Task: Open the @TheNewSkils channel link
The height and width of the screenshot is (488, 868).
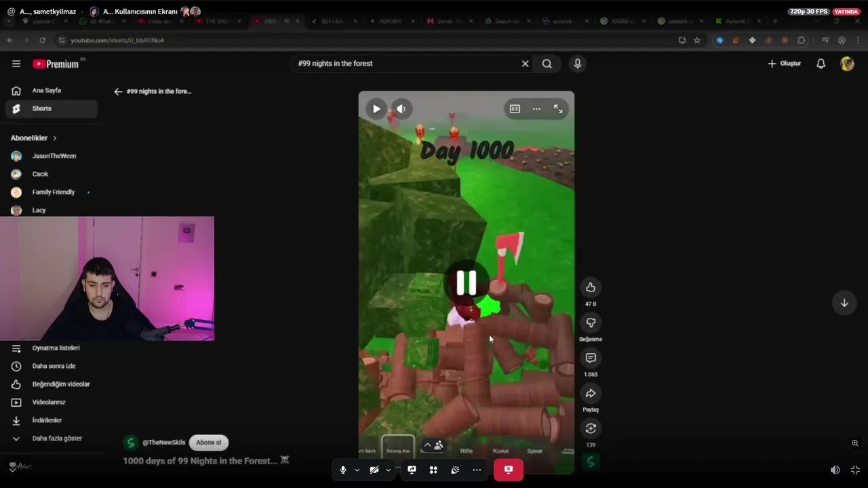Action: 163,443
